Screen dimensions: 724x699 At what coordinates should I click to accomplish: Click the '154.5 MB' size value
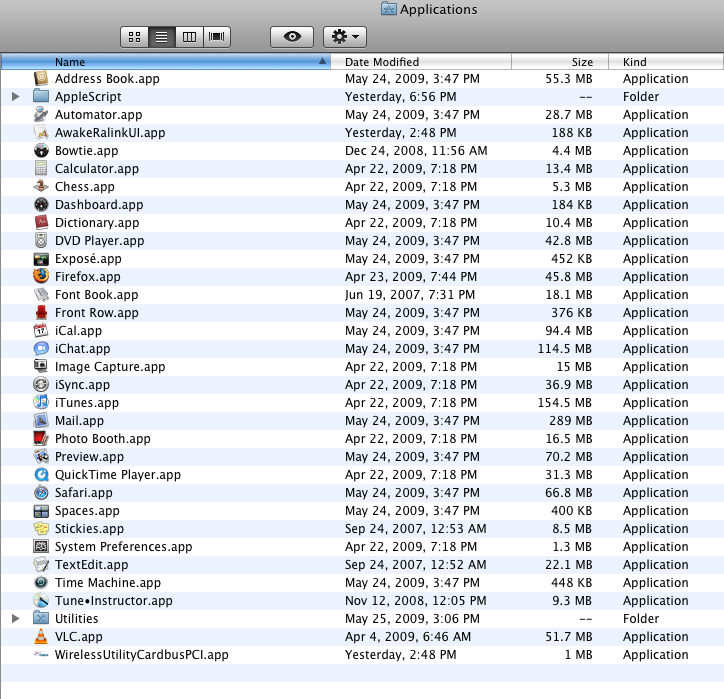coord(565,403)
